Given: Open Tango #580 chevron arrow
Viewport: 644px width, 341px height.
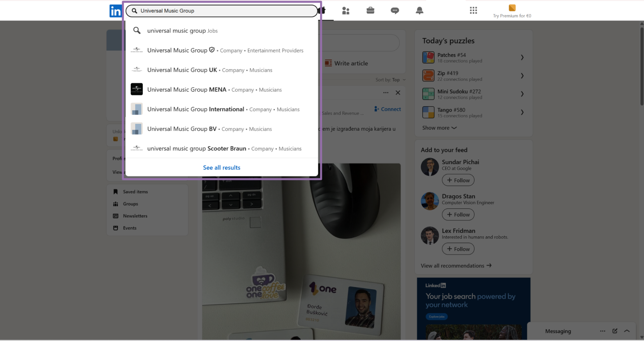Looking at the screenshot, I should (522, 112).
